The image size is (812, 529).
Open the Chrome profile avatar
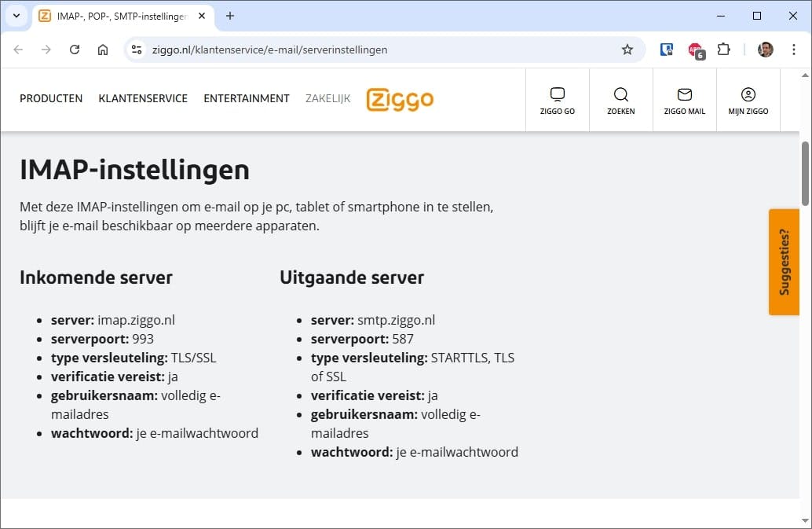click(763, 49)
